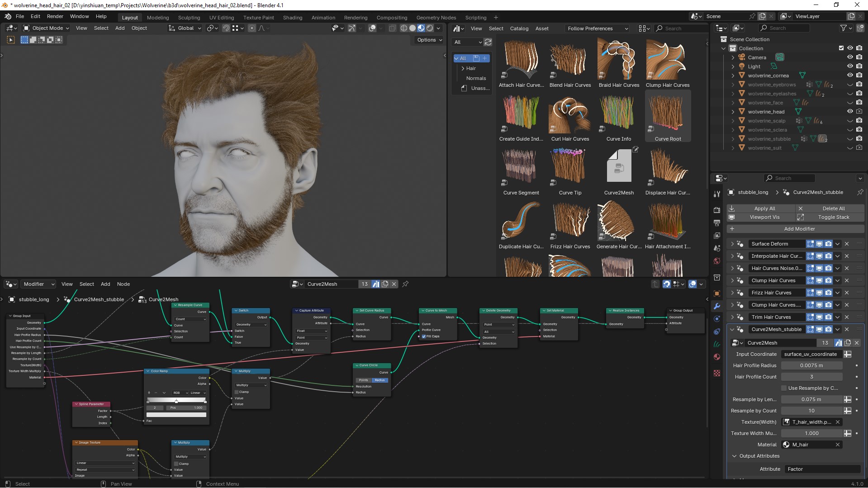Screen dimensions: 868x488
Task: Open the Edit menu
Action: click(35, 16)
